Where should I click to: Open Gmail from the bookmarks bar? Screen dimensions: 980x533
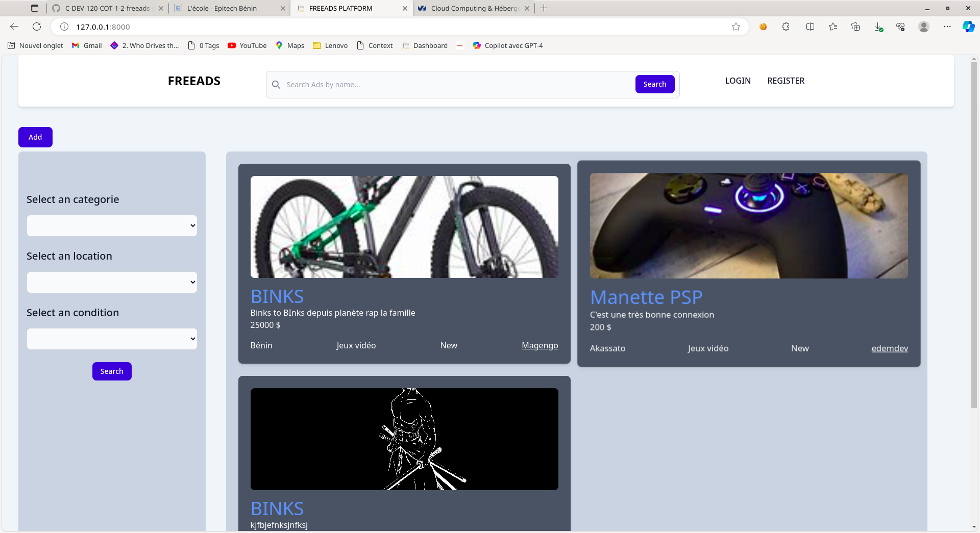(x=86, y=45)
